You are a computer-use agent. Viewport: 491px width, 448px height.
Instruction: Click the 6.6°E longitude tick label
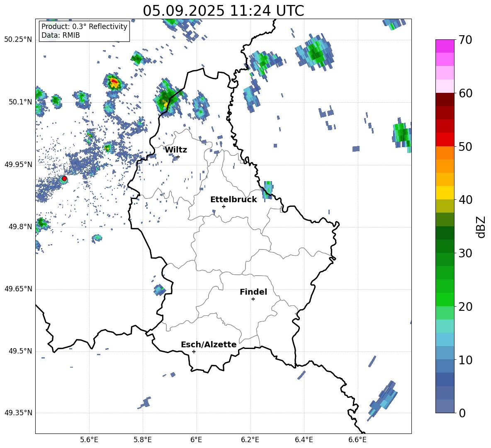[x=357, y=440]
